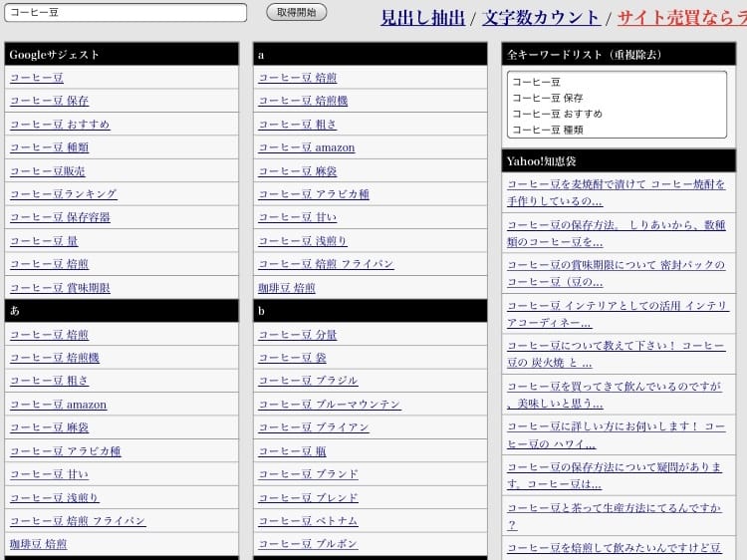Open コーヒー豆 浅煎り under the あ heading
This screenshot has height=560, width=747.
55,497
